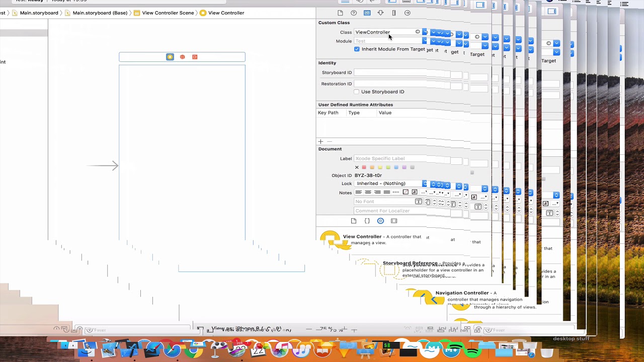
Task: Select the View Controller dock icon
Action: [170, 57]
